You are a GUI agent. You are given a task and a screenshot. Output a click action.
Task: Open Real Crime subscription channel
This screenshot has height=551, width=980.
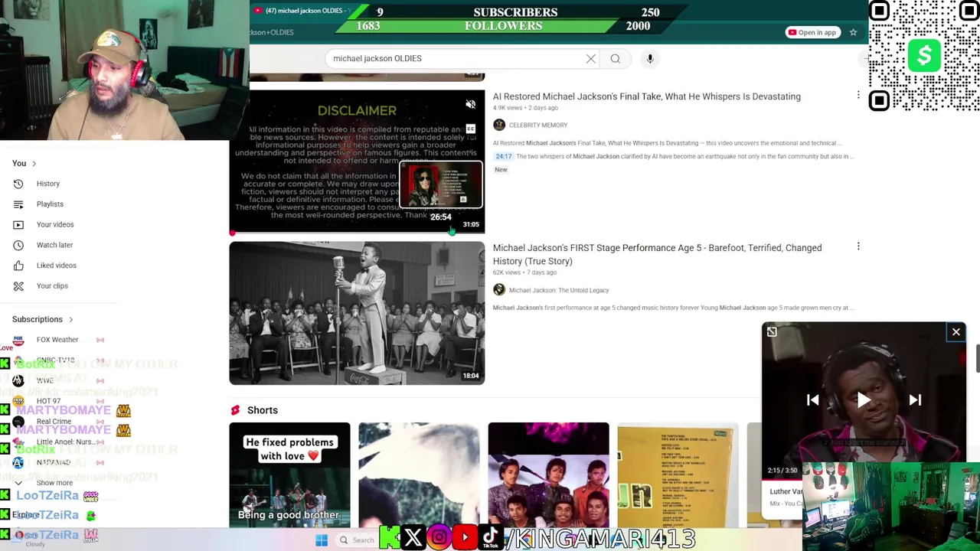[x=54, y=422]
